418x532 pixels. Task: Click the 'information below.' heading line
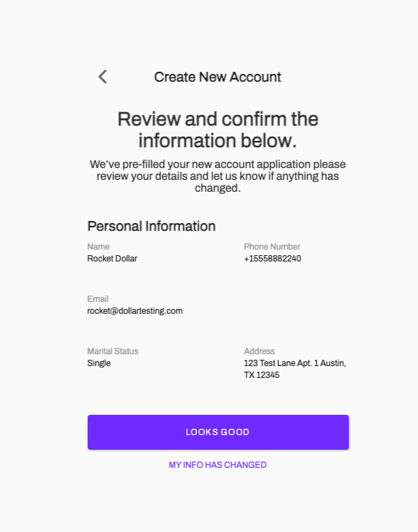[x=217, y=140]
